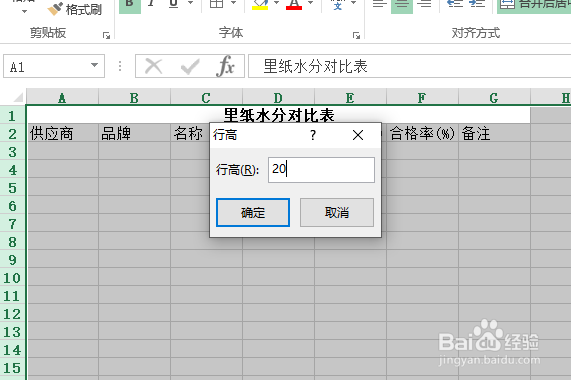This screenshot has width=571, height=380.
Task: Select row 12 header
Action: click(12, 314)
